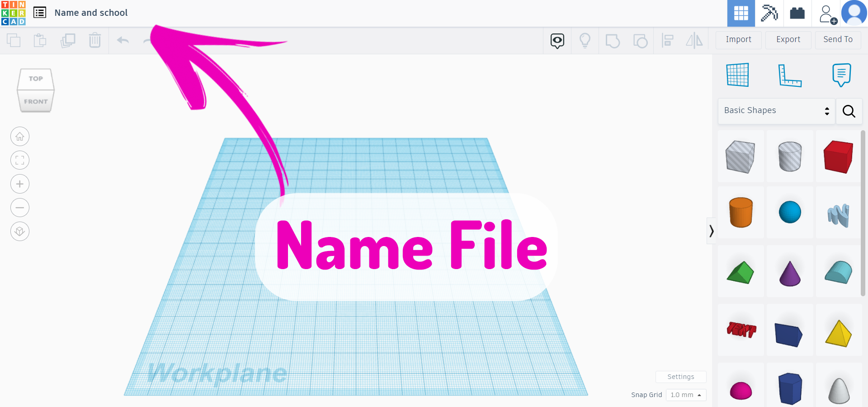Open the shape search with the magnifier icon

coord(849,111)
